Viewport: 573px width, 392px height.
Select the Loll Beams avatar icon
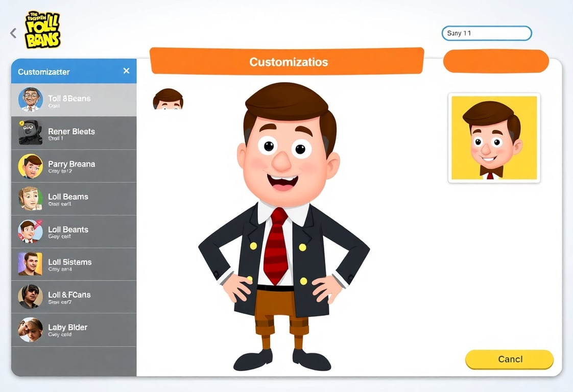coord(31,198)
